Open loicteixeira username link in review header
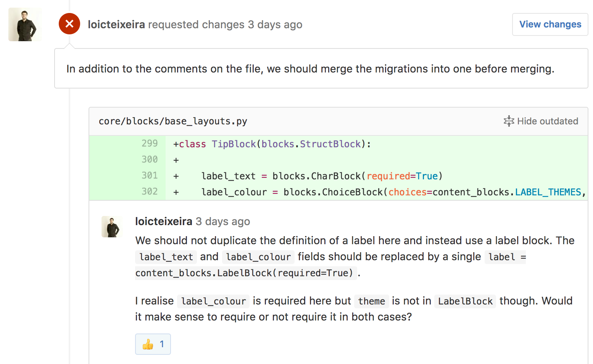This screenshot has height=364, width=593. [x=116, y=24]
